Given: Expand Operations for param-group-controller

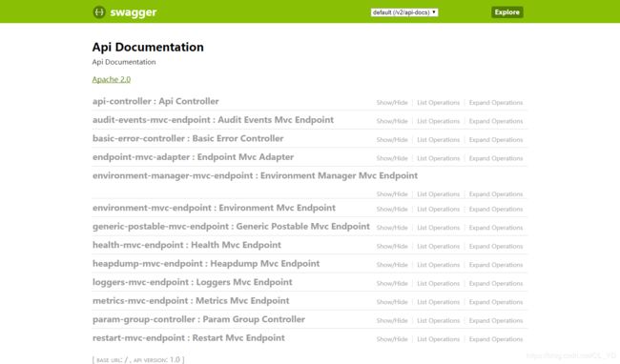Looking at the screenshot, I should tap(496, 320).
